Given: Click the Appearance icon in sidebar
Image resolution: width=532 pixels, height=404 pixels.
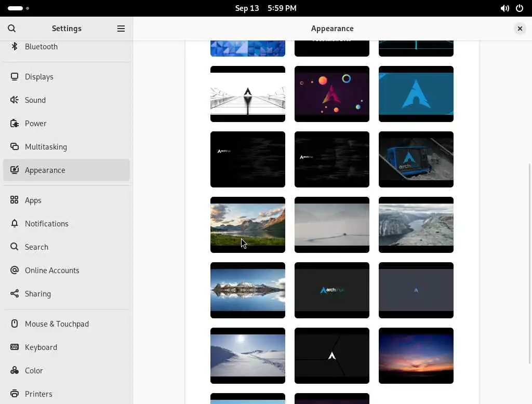Looking at the screenshot, I should click(x=14, y=170).
